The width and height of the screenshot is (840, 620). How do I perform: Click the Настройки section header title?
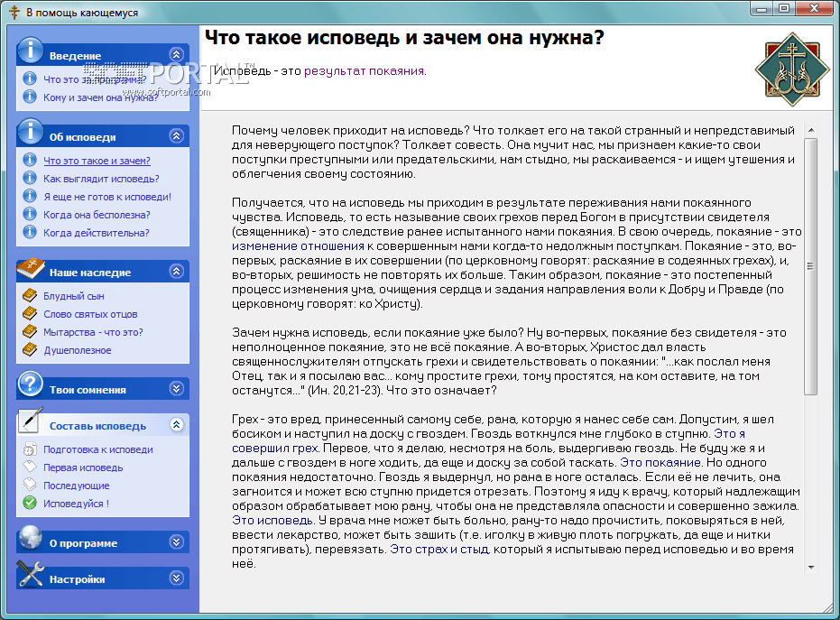(78, 579)
